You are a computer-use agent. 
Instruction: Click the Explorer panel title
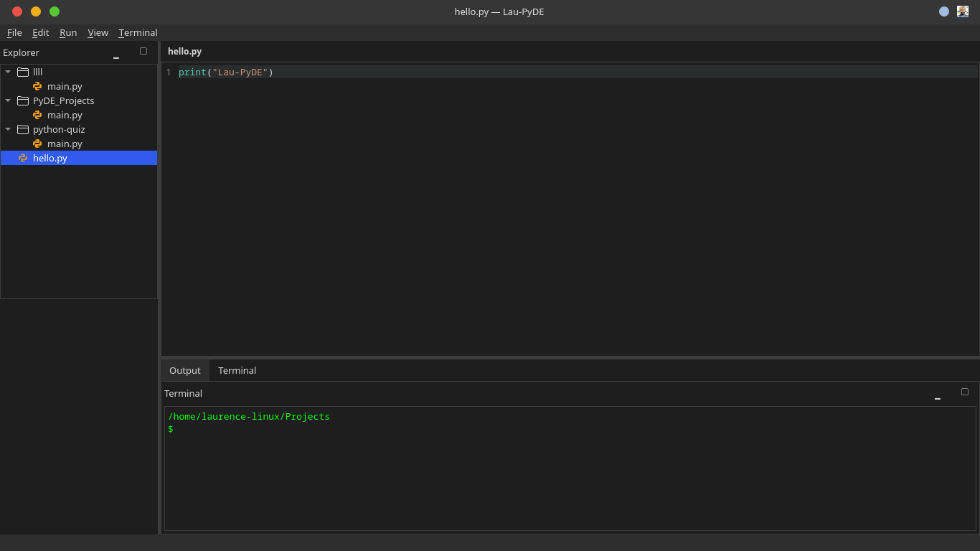[21, 52]
